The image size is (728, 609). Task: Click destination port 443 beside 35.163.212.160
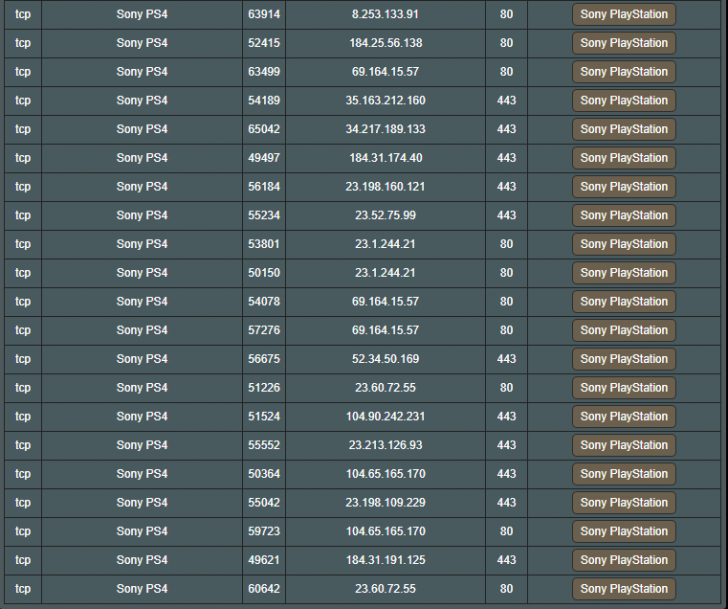click(x=506, y=101)
